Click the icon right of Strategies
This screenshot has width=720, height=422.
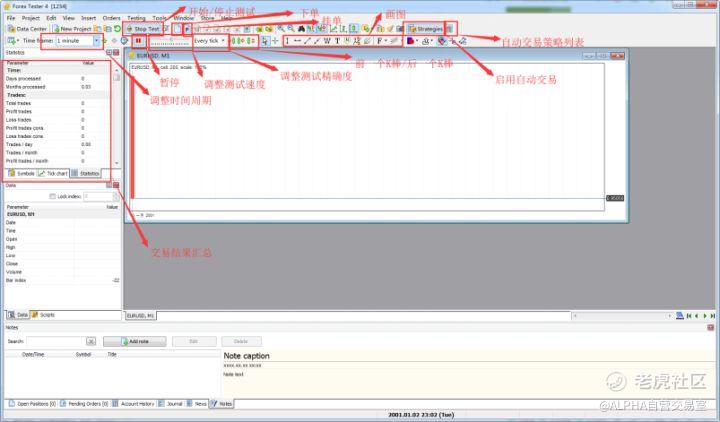(x=450, y=29)
